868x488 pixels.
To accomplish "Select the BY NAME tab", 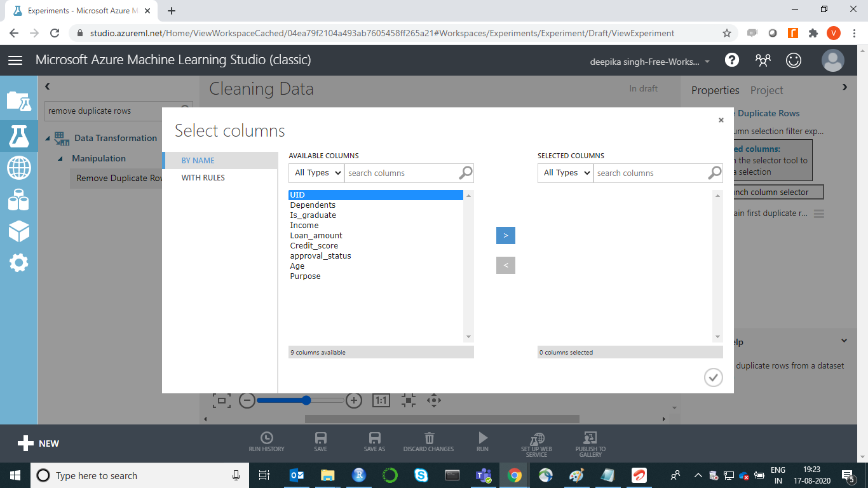I will [x=220, y=161].
